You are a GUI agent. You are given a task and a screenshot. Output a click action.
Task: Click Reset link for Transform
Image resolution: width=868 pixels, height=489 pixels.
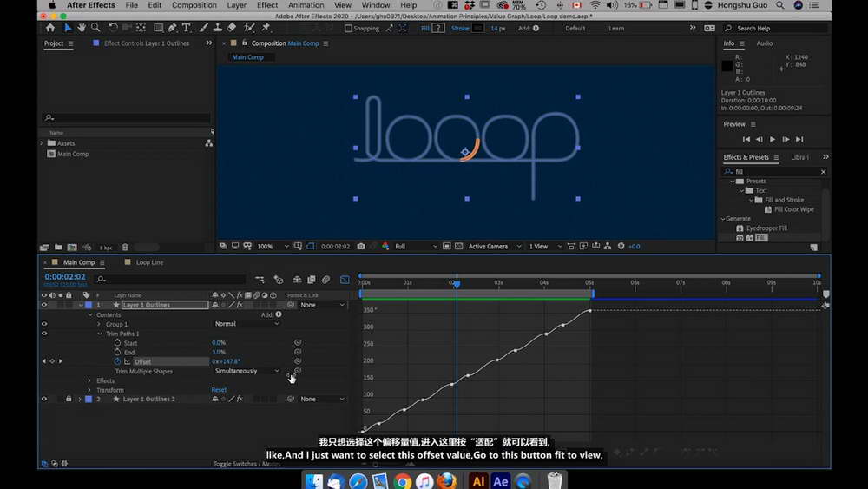pos(219,391)
